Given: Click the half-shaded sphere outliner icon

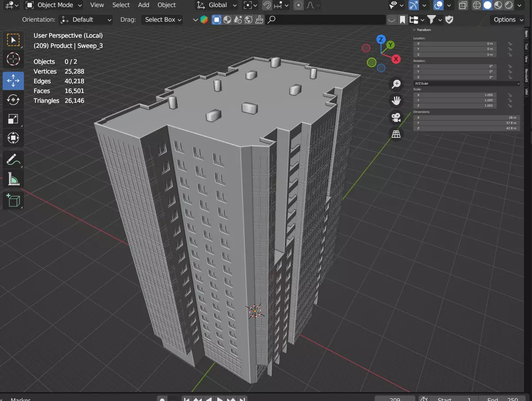Looking at the screenshot, I should pos(227,19).
